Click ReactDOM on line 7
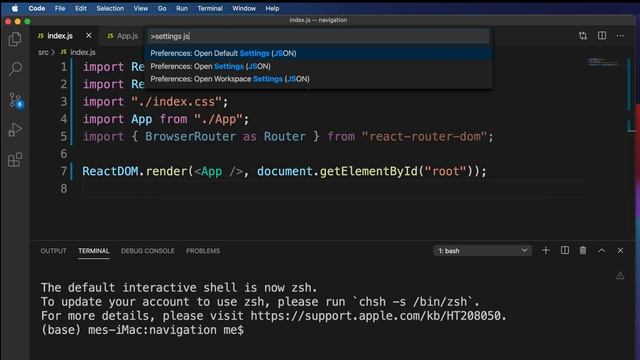This screenshot has width=640, height=360. pyautogui.click(x=110, y=171)
